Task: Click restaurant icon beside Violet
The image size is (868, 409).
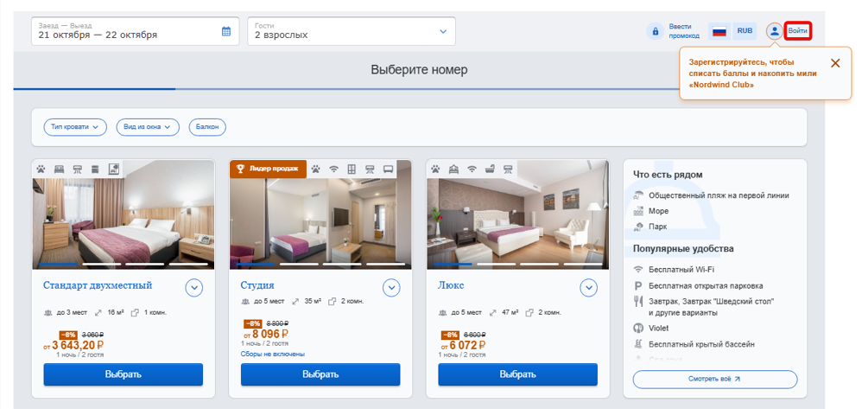Action: [x=638, y=328]
